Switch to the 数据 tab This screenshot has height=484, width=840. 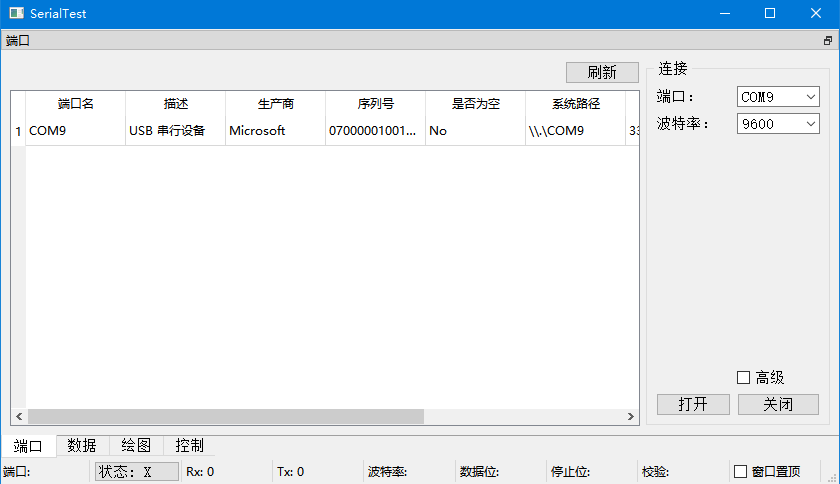pos(82,445)
